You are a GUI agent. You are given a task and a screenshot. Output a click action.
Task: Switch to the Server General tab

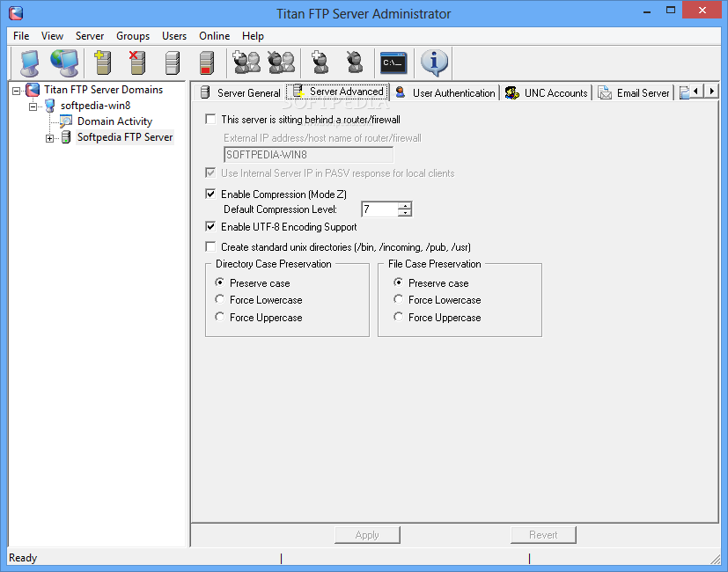coord(240,93)
